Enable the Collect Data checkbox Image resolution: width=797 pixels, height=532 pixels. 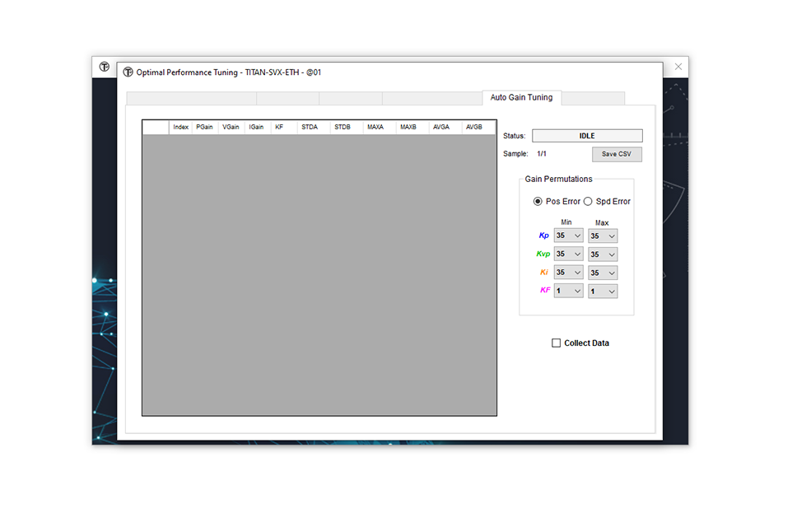[x=557, y=343]
